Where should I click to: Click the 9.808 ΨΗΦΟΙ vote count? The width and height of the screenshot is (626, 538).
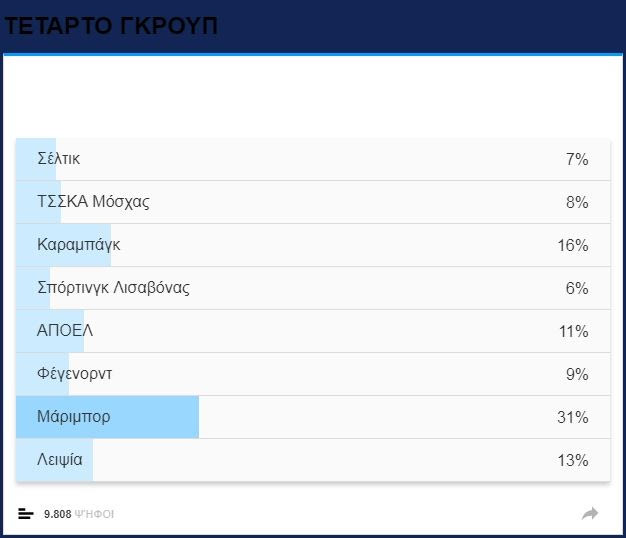click(x=79, y=514)
